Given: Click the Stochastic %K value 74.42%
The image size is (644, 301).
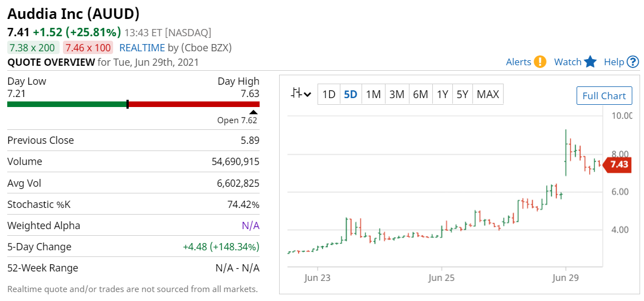Looking at the screenshot, I should click(x=245, y=205).
